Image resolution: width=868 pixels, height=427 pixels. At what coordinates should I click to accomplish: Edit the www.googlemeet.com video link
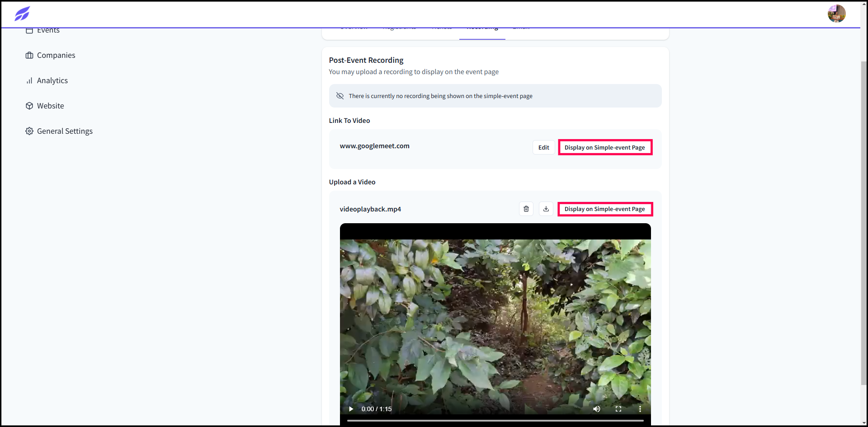click(543, 147)
